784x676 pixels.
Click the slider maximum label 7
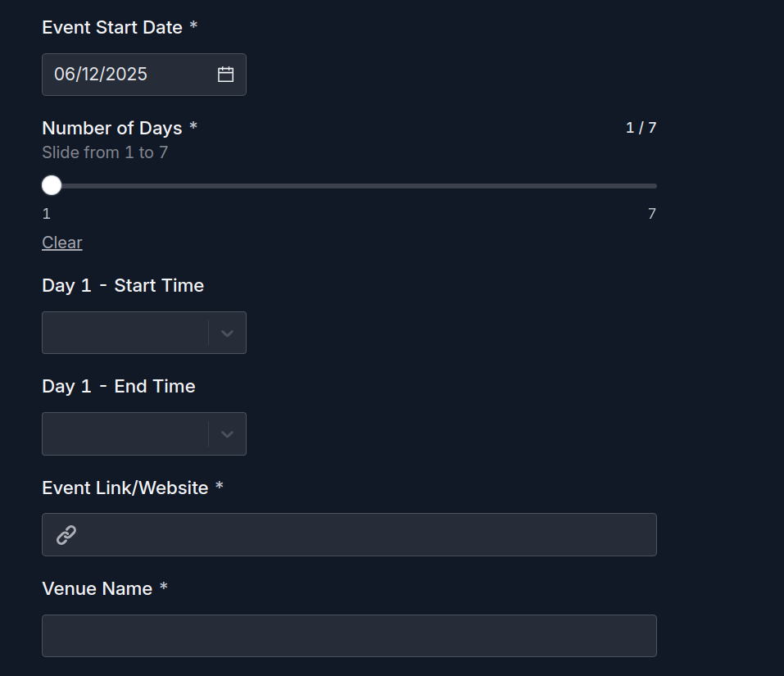(x=652, y=214)
